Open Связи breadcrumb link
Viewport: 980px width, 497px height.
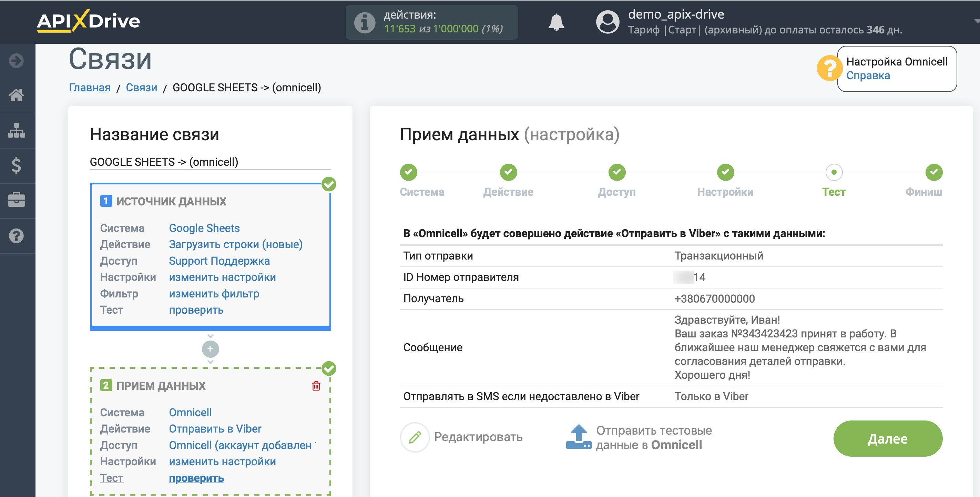point(141,88)
